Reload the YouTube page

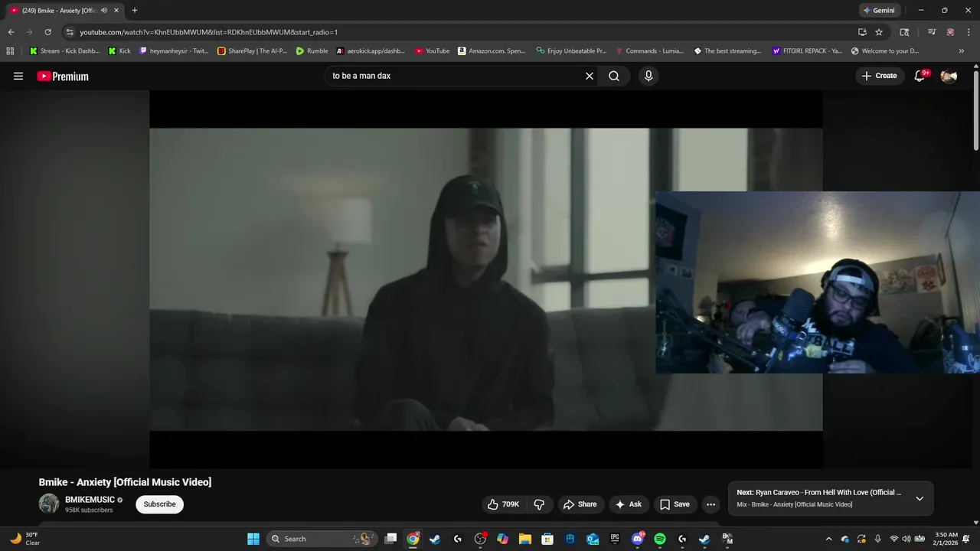(47, 32)
